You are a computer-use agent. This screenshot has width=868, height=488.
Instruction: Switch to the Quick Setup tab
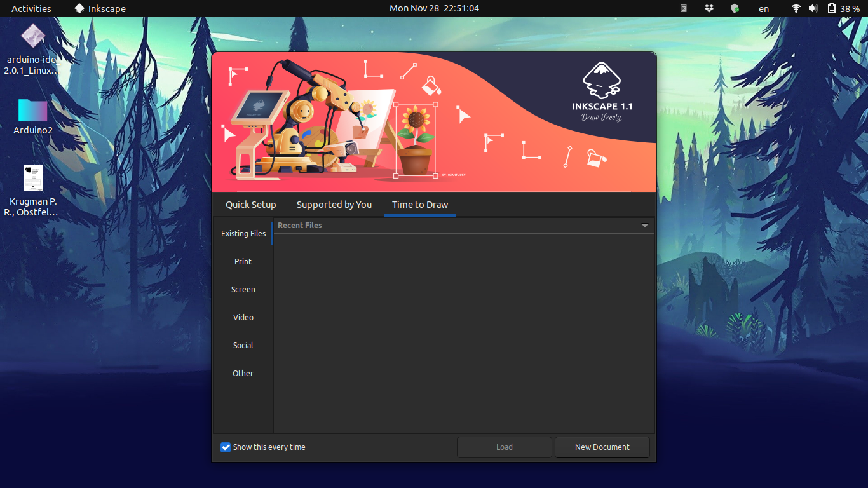250,205
